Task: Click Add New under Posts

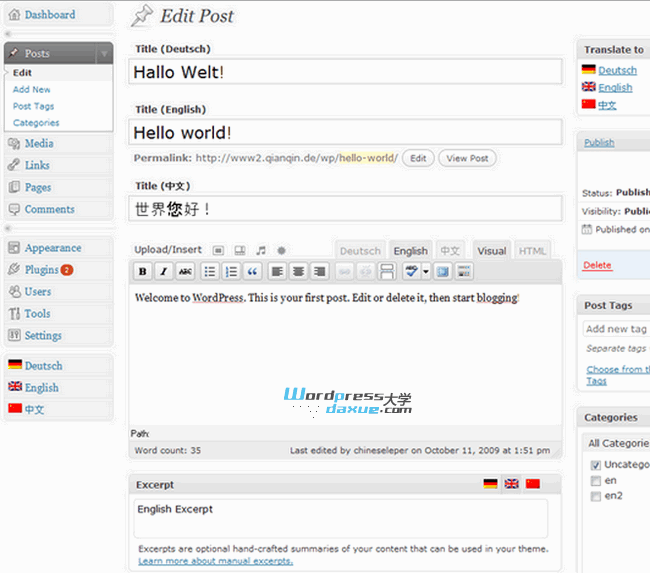Action: [32, 90]
